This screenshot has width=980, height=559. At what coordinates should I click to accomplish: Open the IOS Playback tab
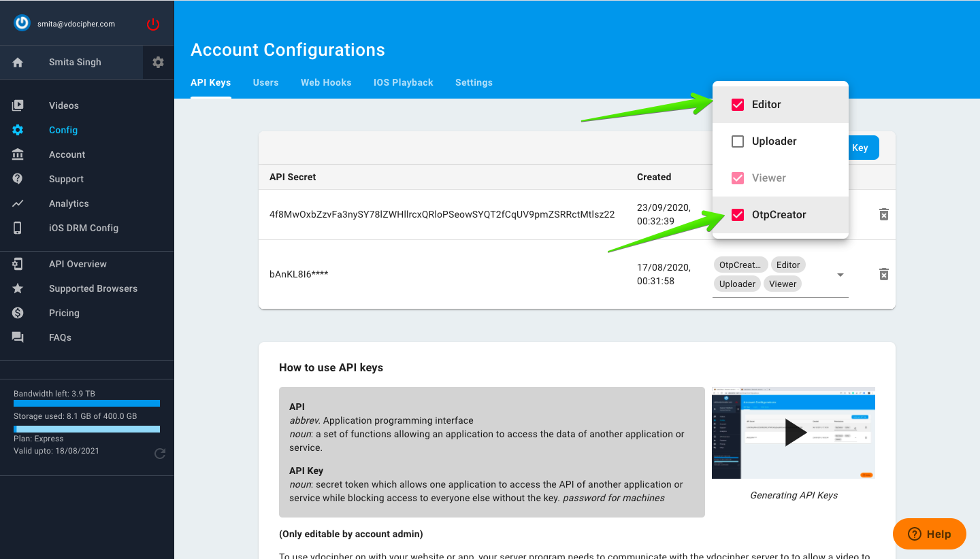pos(404,82)
